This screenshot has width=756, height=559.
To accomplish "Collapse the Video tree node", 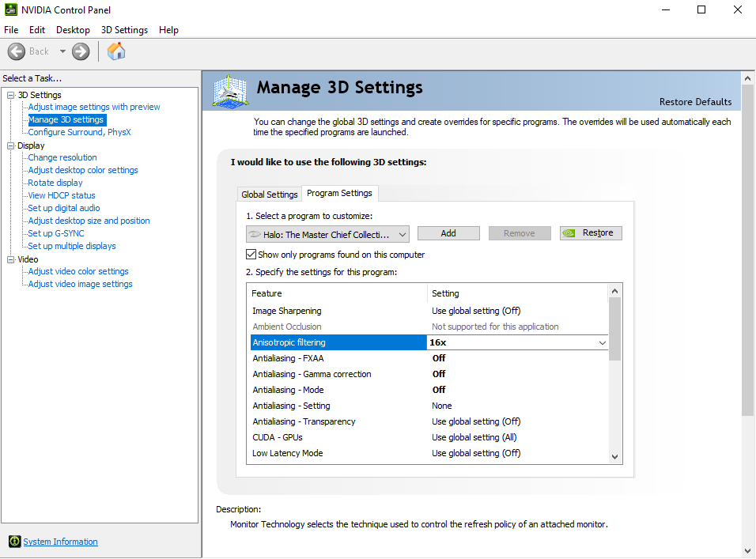I will [10, 259].
